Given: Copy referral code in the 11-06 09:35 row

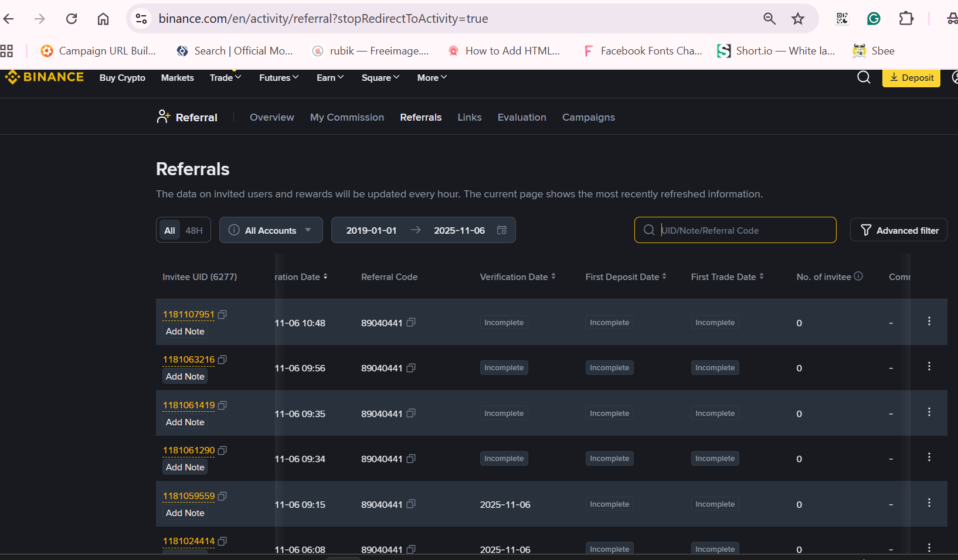Looking at the screenshot, I should coord(411,413).
